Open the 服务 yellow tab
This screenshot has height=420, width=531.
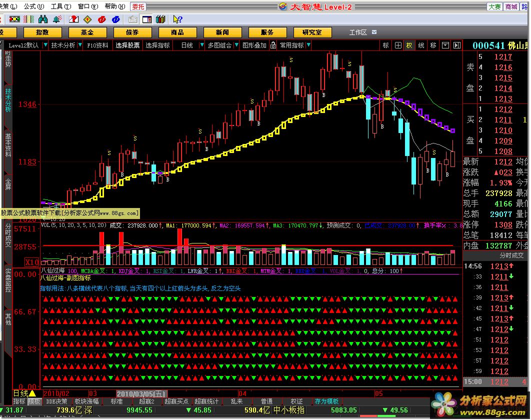267,32
